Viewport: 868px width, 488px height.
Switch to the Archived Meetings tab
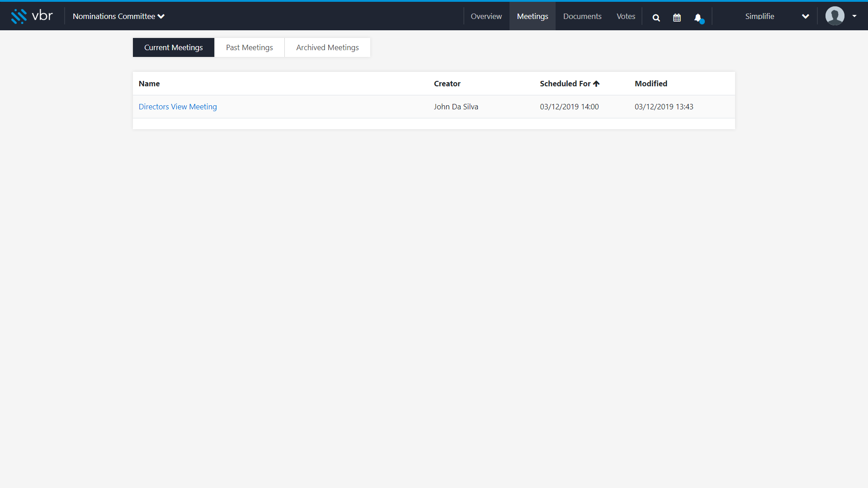[x=327, y=47]
